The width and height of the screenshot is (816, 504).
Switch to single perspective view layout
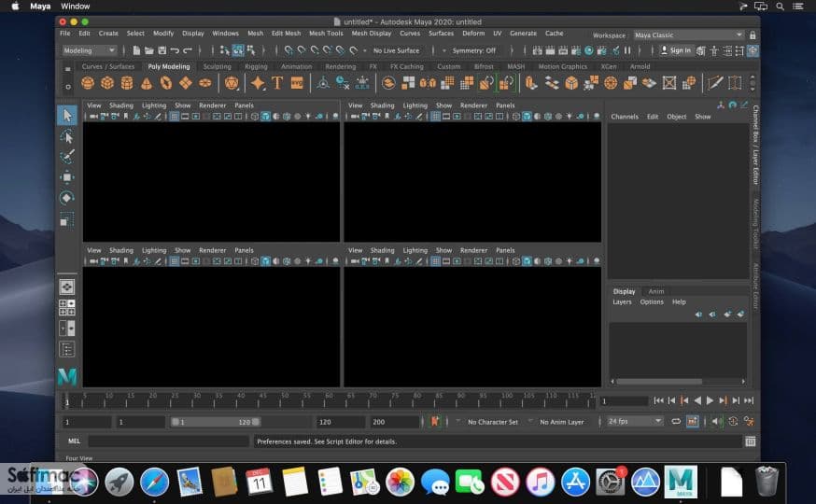pyautogui.click(x=67, y=287)
